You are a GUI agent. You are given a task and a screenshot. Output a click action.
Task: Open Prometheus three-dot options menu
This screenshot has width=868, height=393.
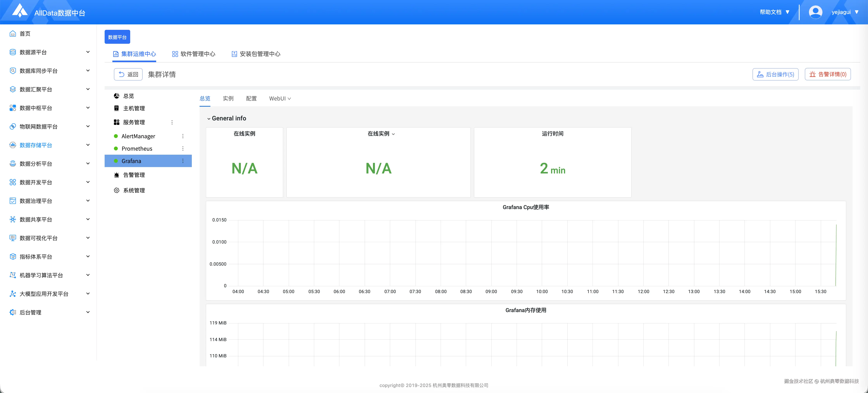[x=183, y=148]
